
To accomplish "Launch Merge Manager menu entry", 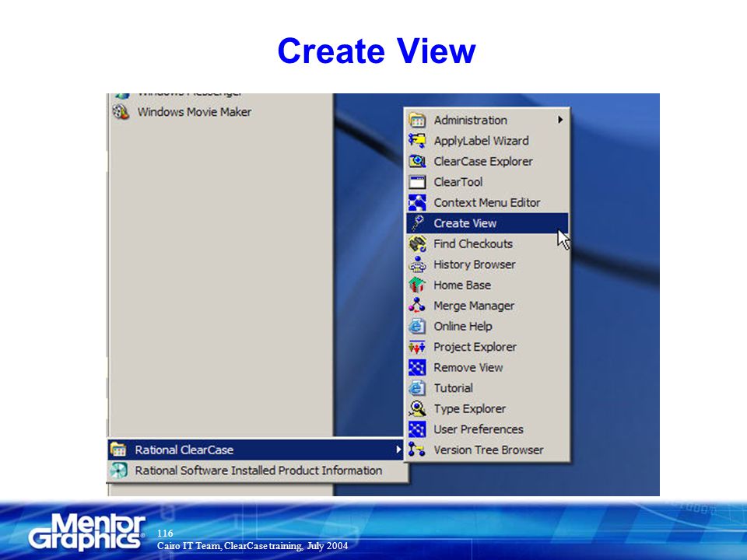I will coord(487,305).
